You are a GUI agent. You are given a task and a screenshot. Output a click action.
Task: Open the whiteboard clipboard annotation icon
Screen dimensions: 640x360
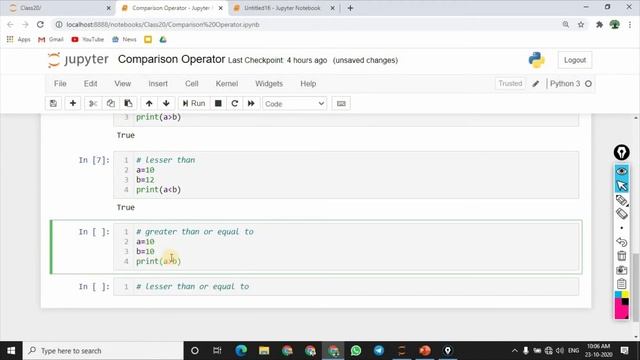click(622, 284)
